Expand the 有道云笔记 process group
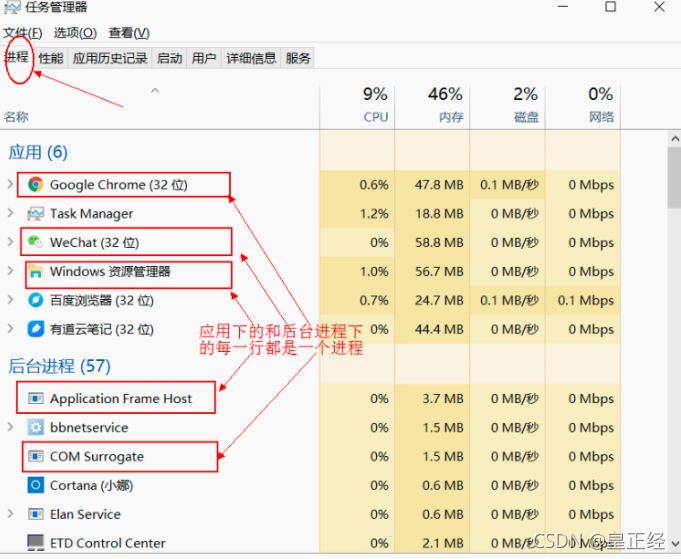 (10, 329)
